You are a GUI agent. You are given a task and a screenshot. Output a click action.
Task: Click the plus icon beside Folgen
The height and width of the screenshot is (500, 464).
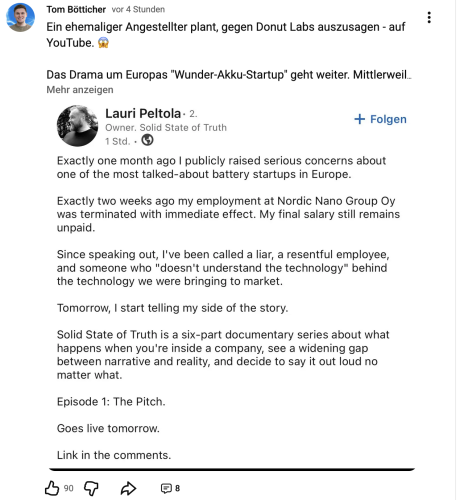[359, 119]
